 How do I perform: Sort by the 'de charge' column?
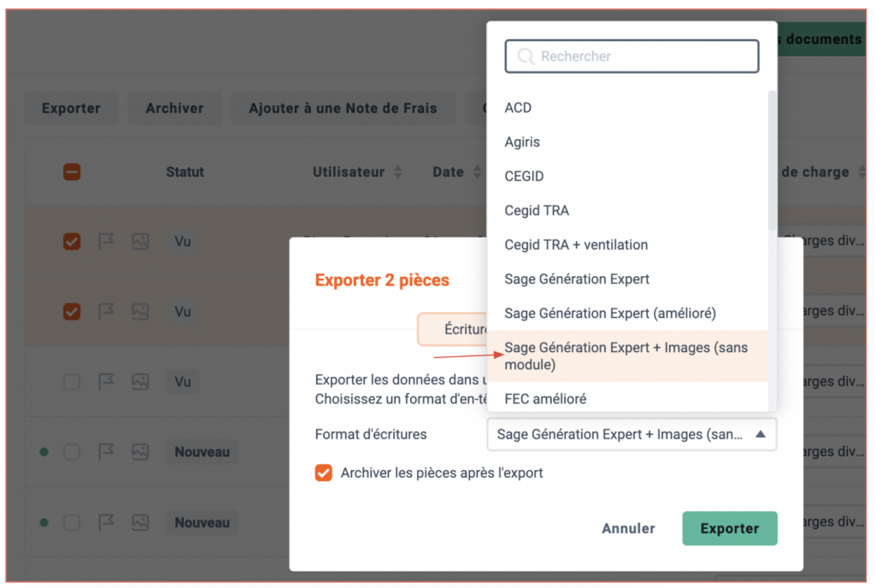(861, 172)
